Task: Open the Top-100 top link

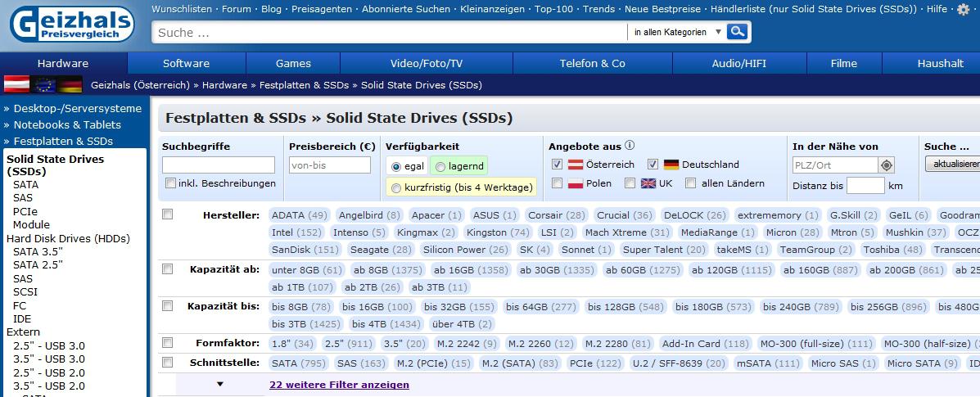Action: click(x=553, y=9)
